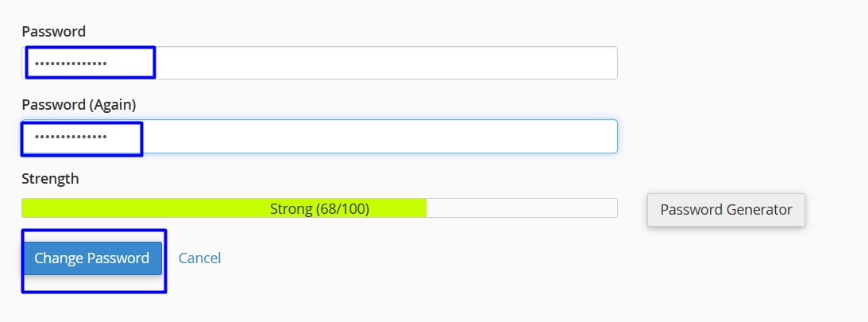
Task: Focus the Password (Again) input field
Action: 319,137
